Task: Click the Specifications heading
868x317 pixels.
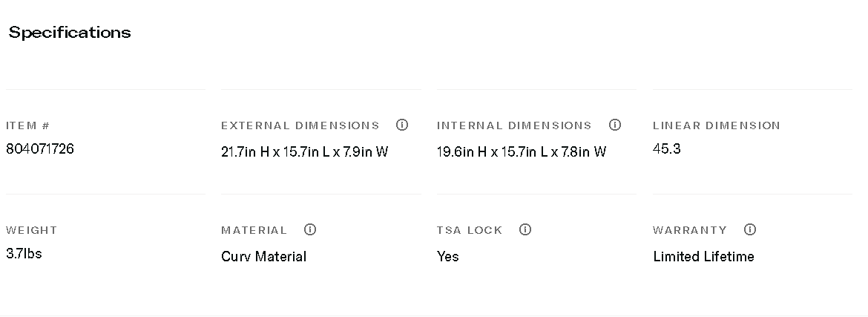Action: pos(70,33)
